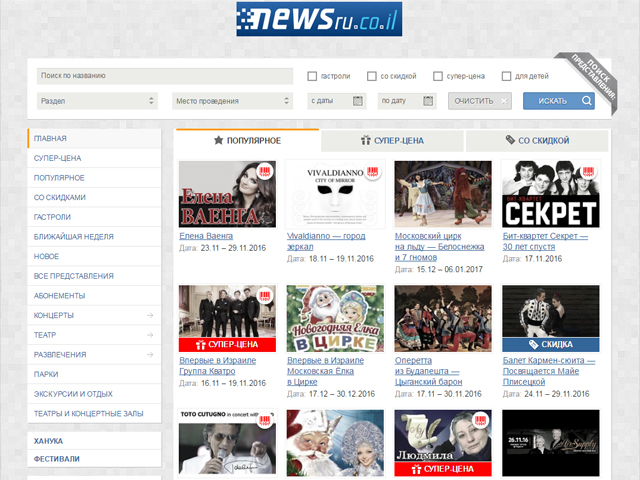This screenshot has width=640, height=480.
Task: Click the ИСКАТЬ search button
Action: click(559, 101)
